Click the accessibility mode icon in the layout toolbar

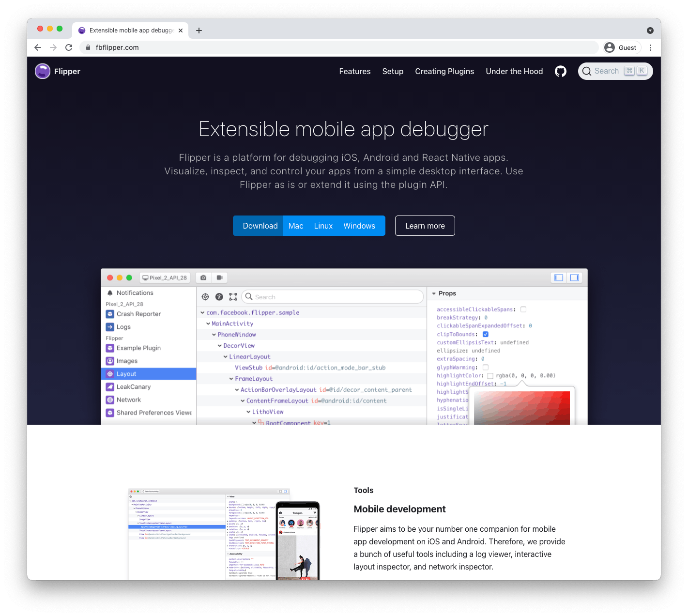(219, 297)
